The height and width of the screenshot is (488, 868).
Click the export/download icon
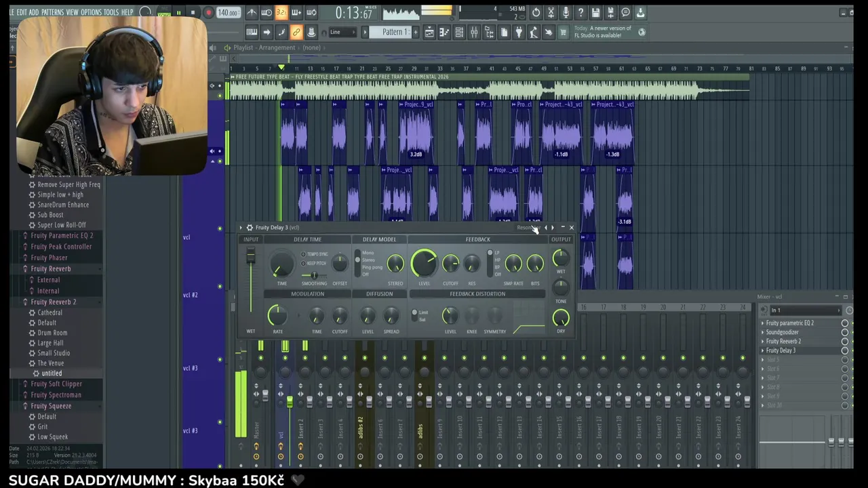[640, 12]
